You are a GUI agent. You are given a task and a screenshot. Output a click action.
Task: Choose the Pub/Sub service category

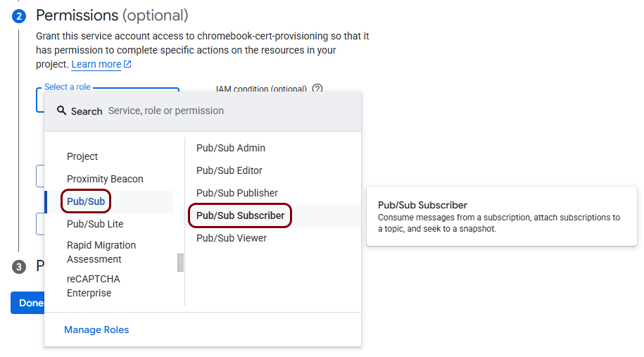pos(86,201)
